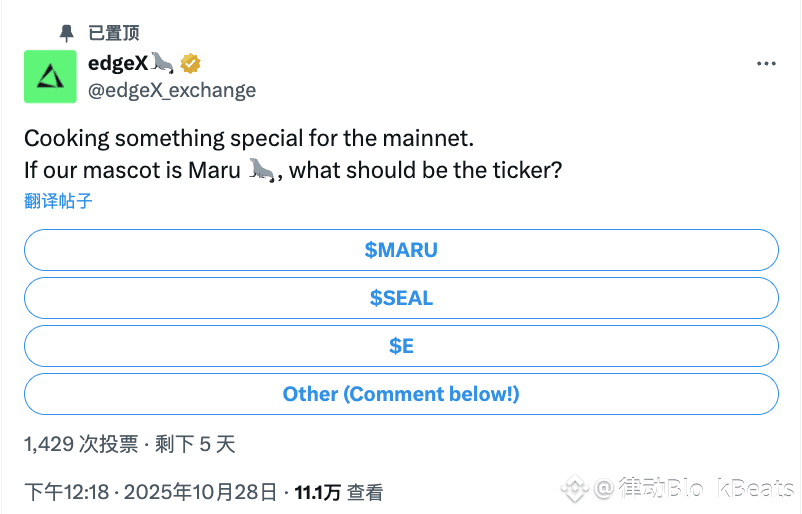Image resolution: width=802 pixels, height=514 pixels.
Task: Open the @edgeX_exchange handle link
Action: tap(172, 90)
